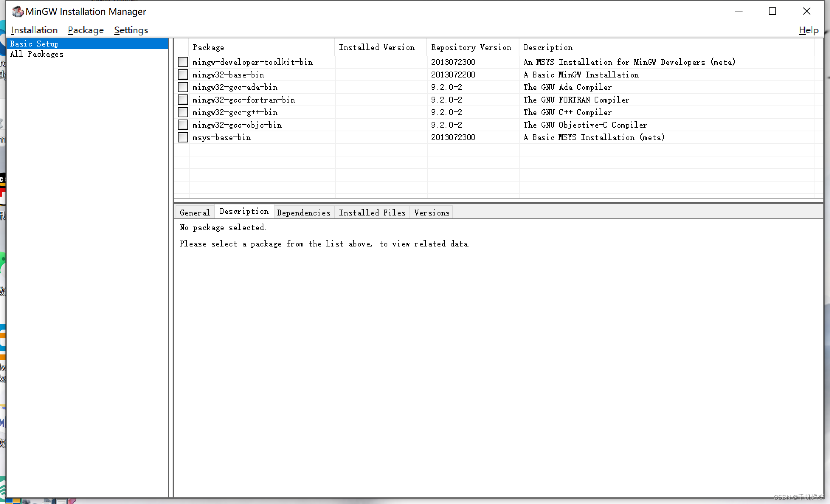
Task: Click 'The GNU Ada Compiler' description
Action: click(567, 87)
